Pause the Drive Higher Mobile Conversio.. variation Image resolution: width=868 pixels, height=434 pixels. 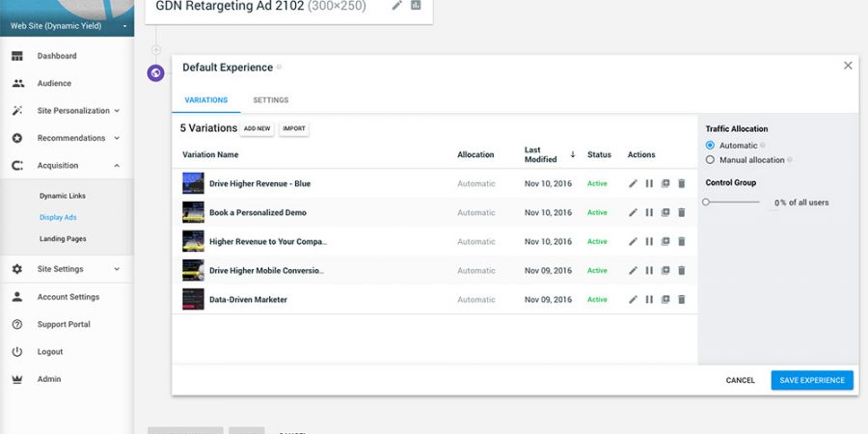pos(649,271)
